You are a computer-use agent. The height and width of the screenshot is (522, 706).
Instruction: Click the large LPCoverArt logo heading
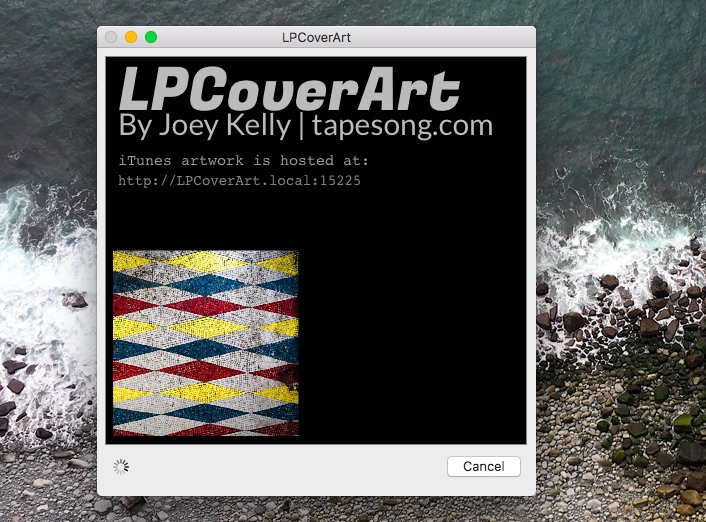(x=290, y=89)
